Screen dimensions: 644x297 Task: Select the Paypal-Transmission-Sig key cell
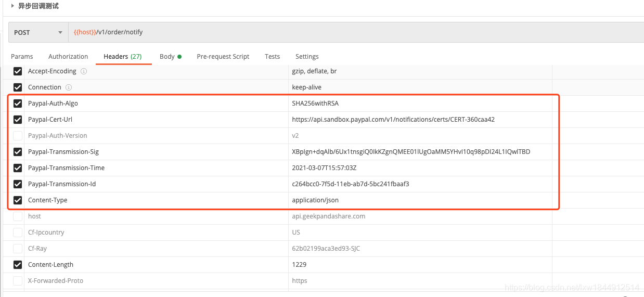tap(156, 152)
